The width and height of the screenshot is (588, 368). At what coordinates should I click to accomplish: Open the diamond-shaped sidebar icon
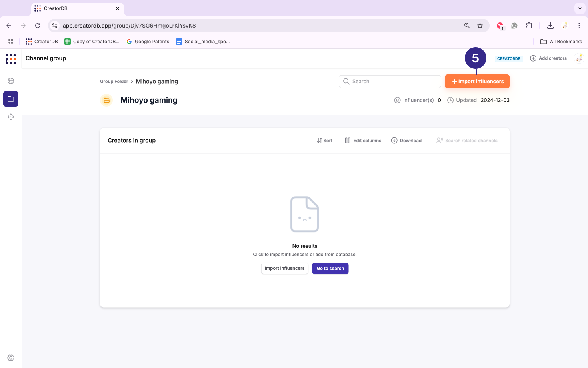point(11,117)
